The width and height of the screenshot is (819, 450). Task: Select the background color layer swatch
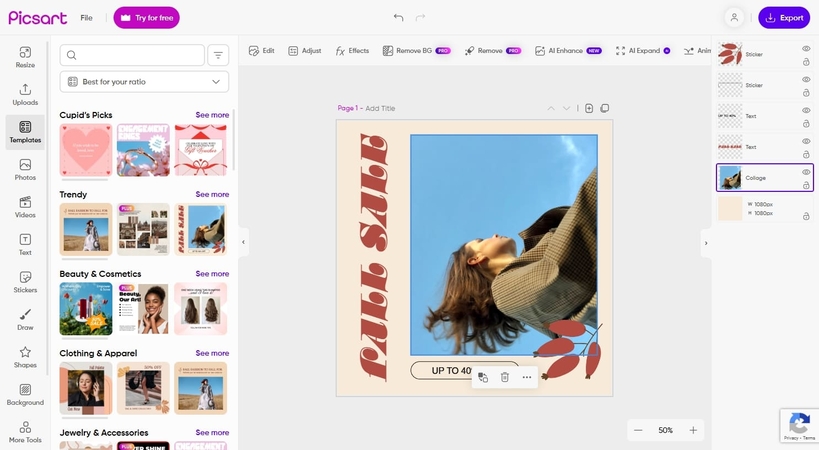(x=730, y=208)
